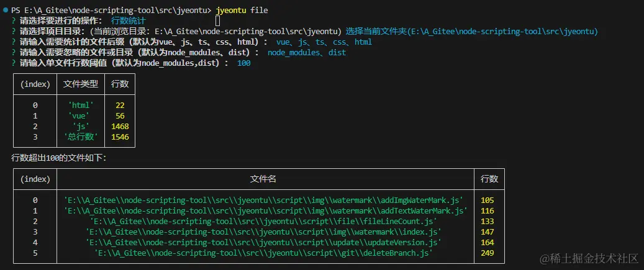Click the deleteBranch.js file path
The image size is (644, 270).
pyautogui.click(x=264, y=253)
